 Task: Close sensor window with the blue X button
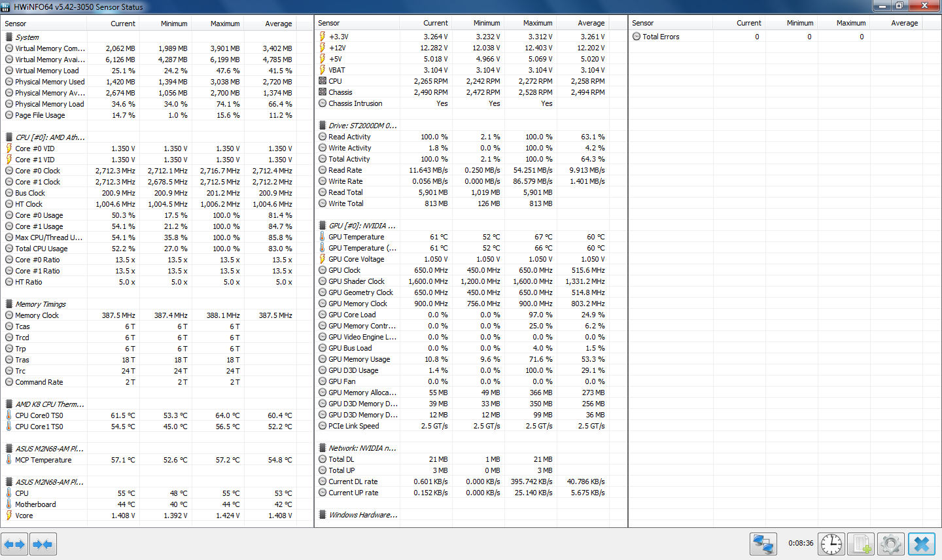(x=922, y=544)
